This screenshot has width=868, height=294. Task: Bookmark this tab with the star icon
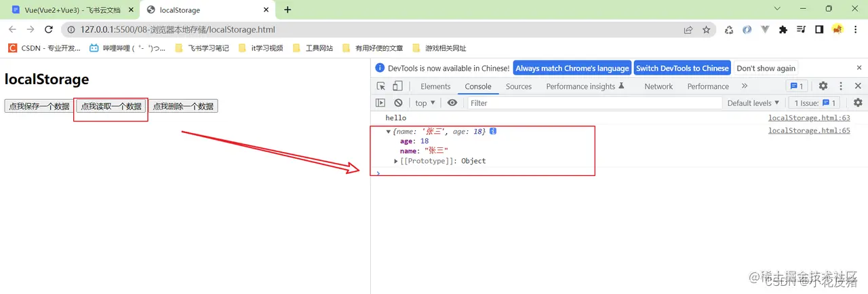(707, 30)
